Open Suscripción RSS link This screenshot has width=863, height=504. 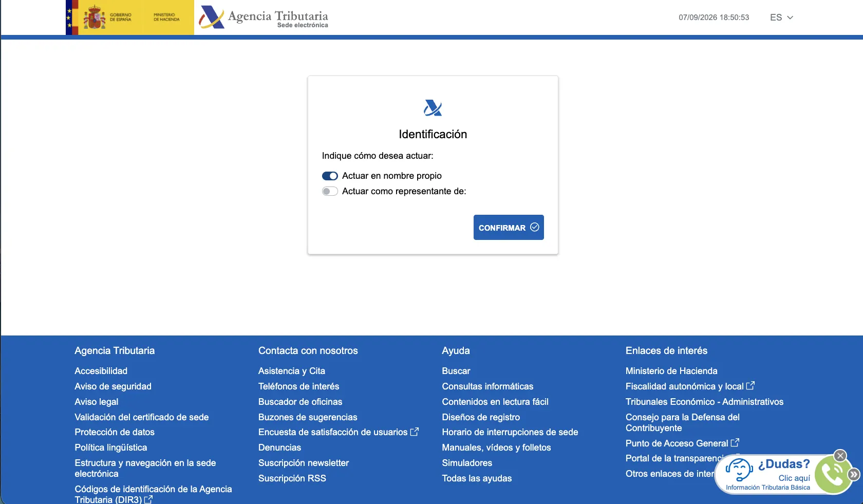point(292,478)
